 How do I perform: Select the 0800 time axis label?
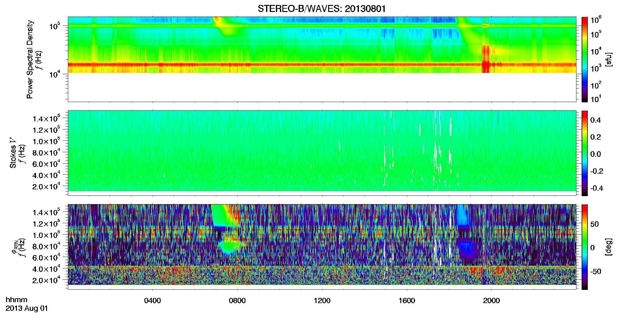tap(237, 301)
